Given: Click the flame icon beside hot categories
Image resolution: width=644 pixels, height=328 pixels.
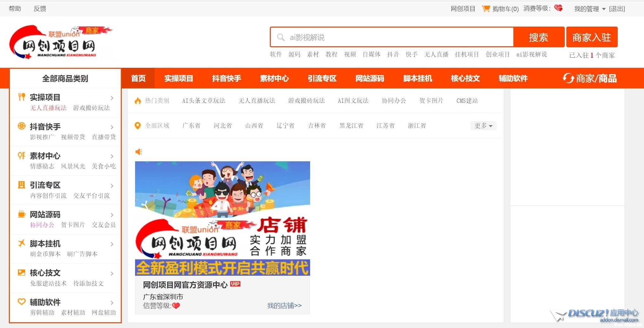Looking at the screenshot, I should coord(138,101).
